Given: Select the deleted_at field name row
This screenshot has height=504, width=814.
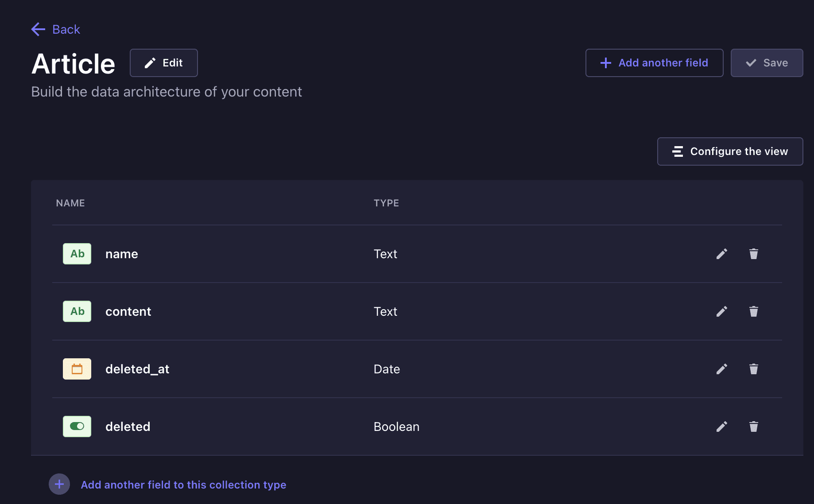Looking at the screenshot, I should pyautogui.click(x=417, y=369).
